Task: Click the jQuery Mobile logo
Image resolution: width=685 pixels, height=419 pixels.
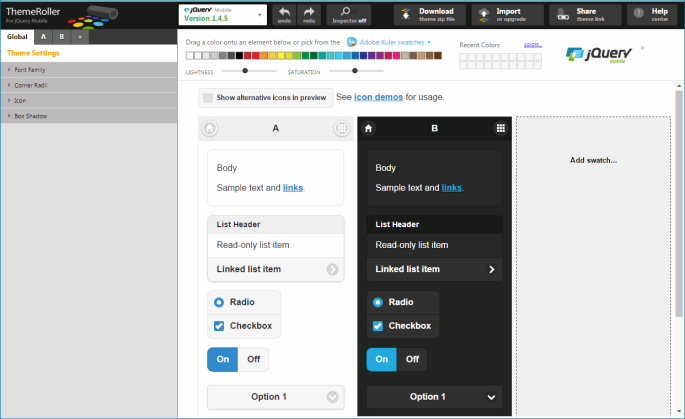Action: pos(599,55)
